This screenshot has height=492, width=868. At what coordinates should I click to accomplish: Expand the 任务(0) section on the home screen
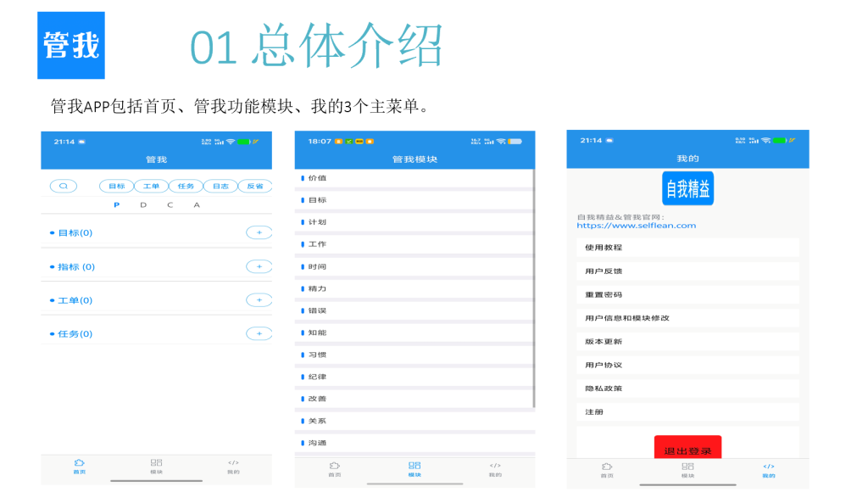coord(75,333)
